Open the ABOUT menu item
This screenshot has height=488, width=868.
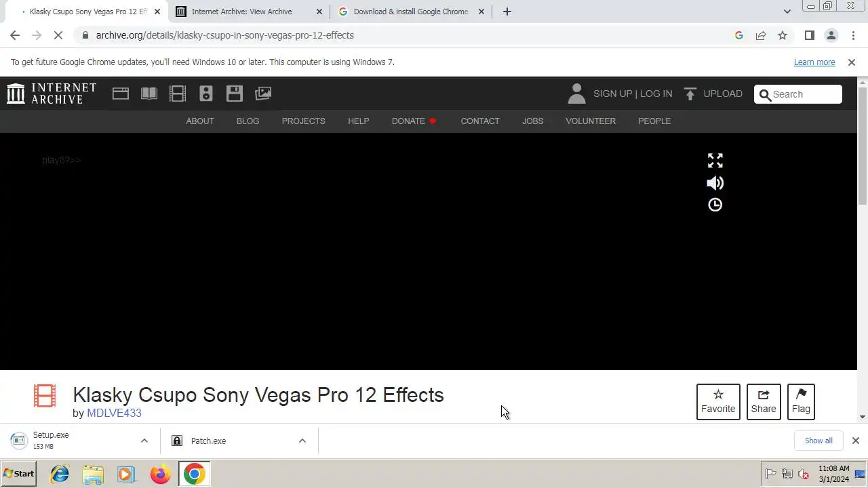pos(200,121)
